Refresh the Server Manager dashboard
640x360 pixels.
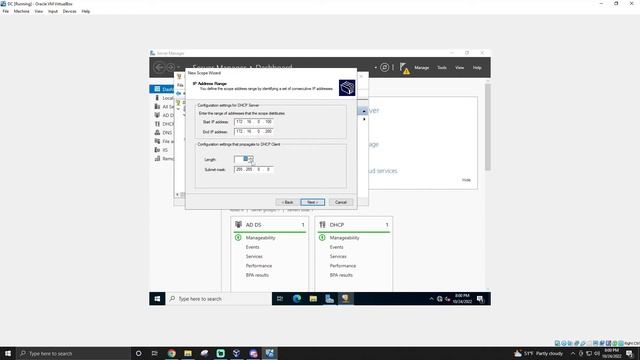tap(384, 67)
